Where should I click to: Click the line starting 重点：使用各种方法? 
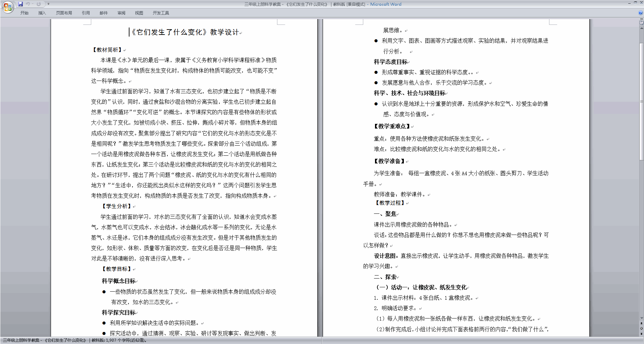[x=430, y=139]
